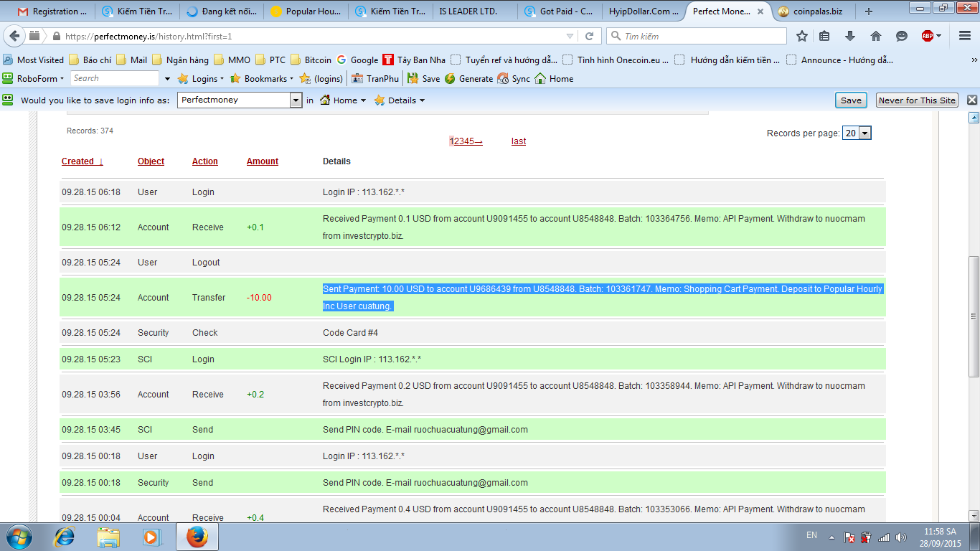Open the Firefox hamburger menu
980x551 pixels.
point(965,36)
